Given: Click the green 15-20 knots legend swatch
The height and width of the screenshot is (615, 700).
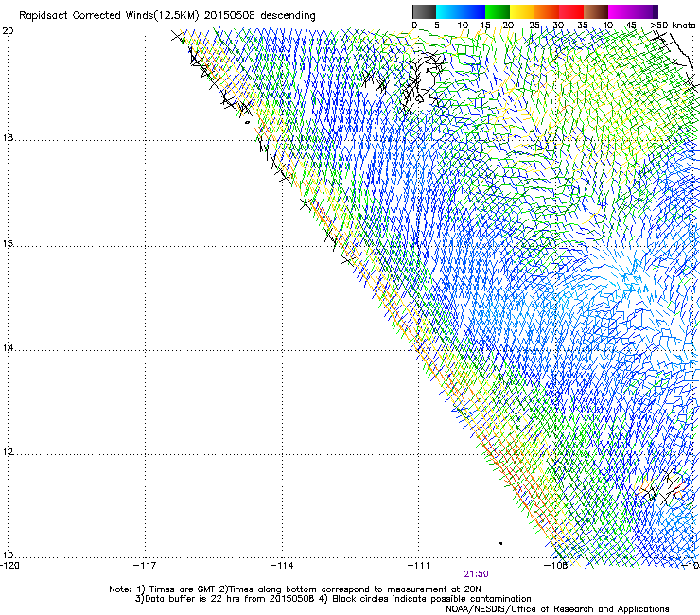Looking at the screenshot, I should click(x=498, y=12).
